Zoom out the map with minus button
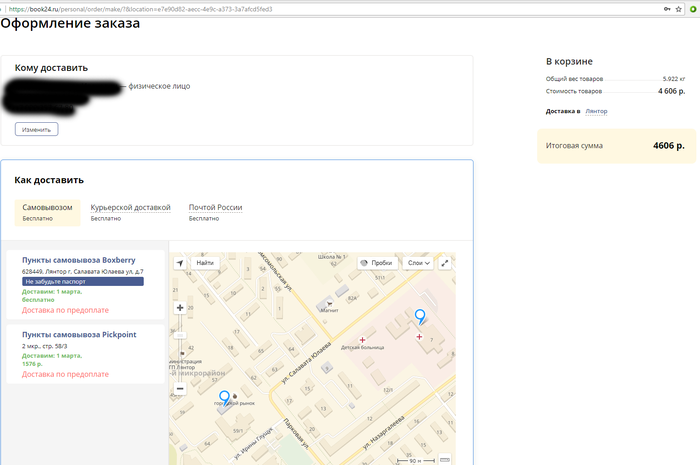This screenshot has width=700, height=465. [179, 388]
